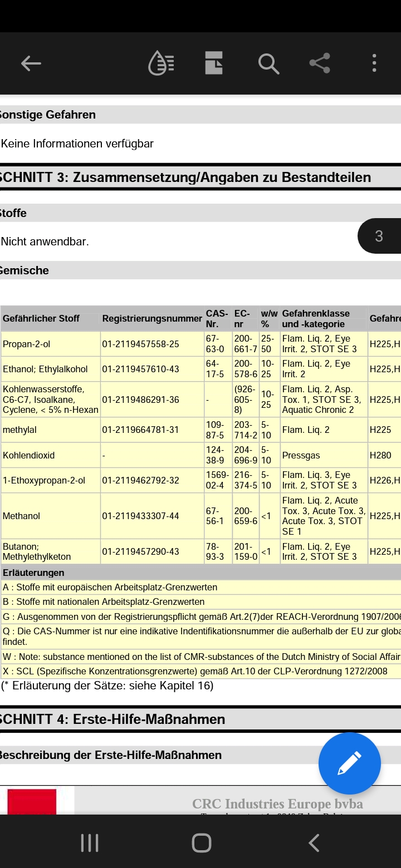
Task: Select hazard code H280
Action: (x=380, y=455)
